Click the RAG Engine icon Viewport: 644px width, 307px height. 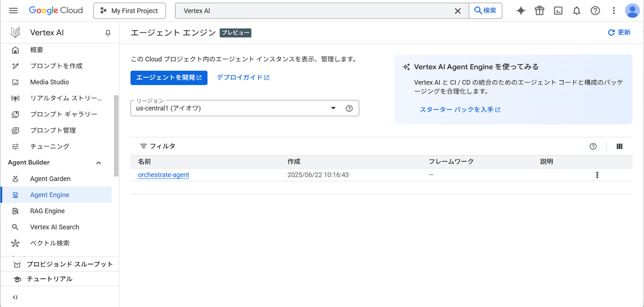point(15,211)
